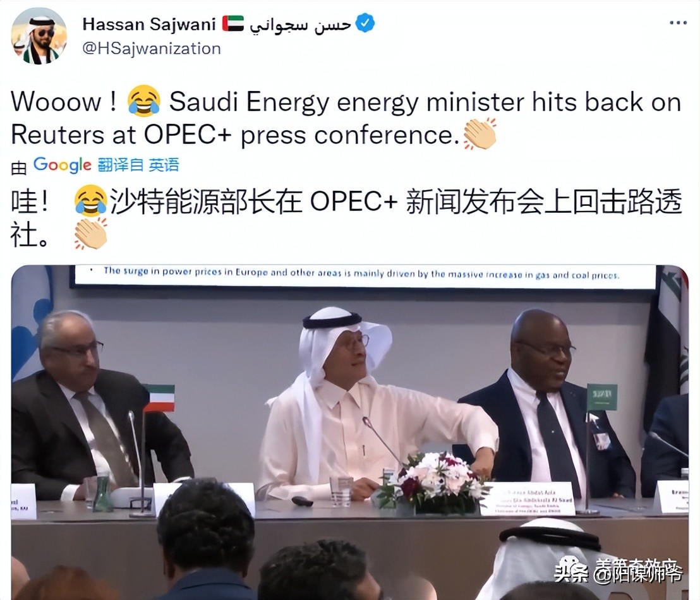This screenshot has height=600, width=700.
Task: Click the clapping hands emoji after conference
Action: click(480, 134)
